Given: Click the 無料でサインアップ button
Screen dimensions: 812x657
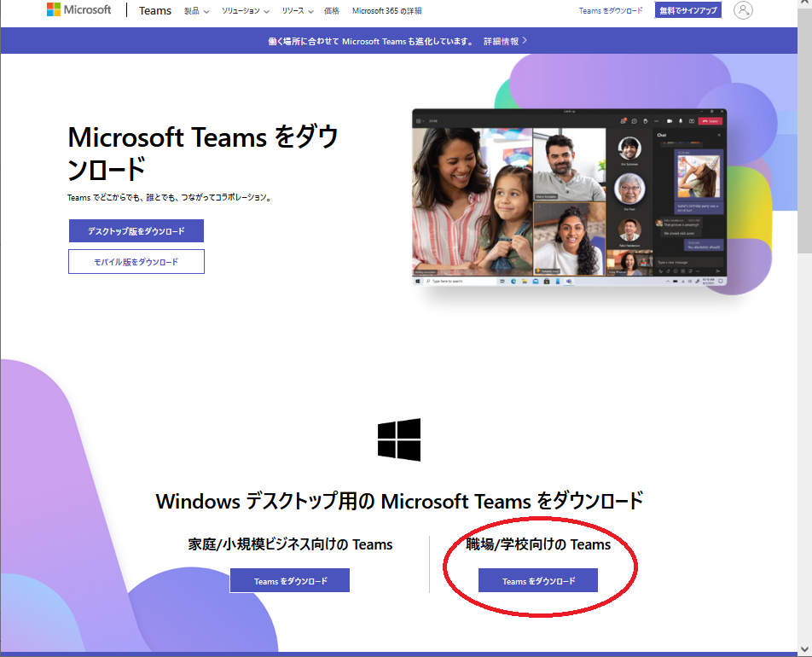Looking at the screenshot, I should pos(687,10).
